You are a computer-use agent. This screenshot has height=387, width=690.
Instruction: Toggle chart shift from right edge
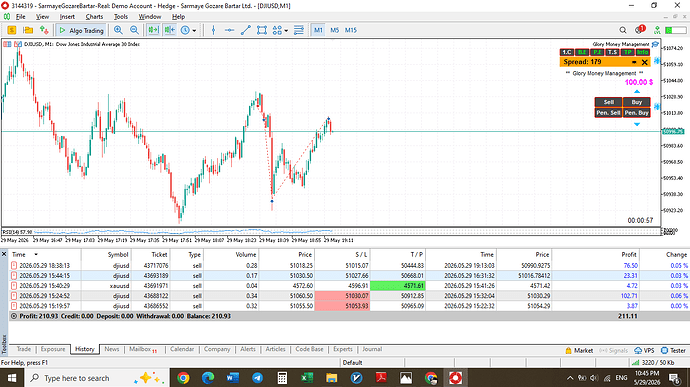tap(169, 30)
